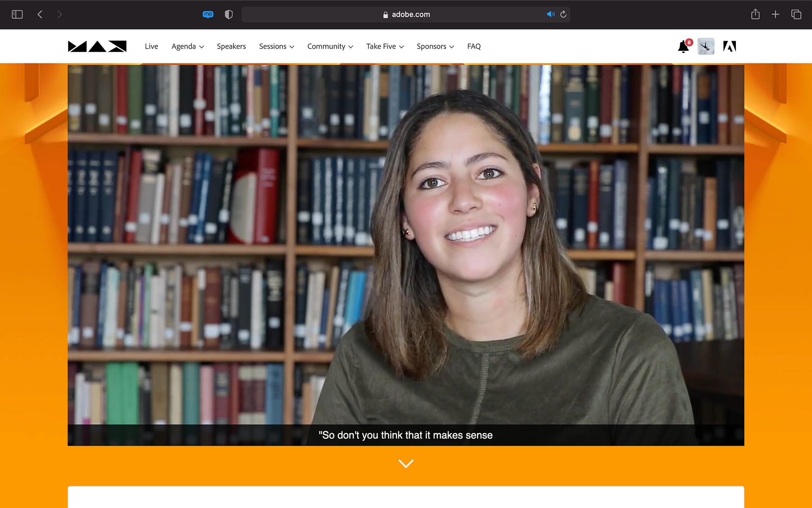Viewport: 812px width, 508px height.
Task: Reload the adobe.com page
Action: [x=563, y=14]
